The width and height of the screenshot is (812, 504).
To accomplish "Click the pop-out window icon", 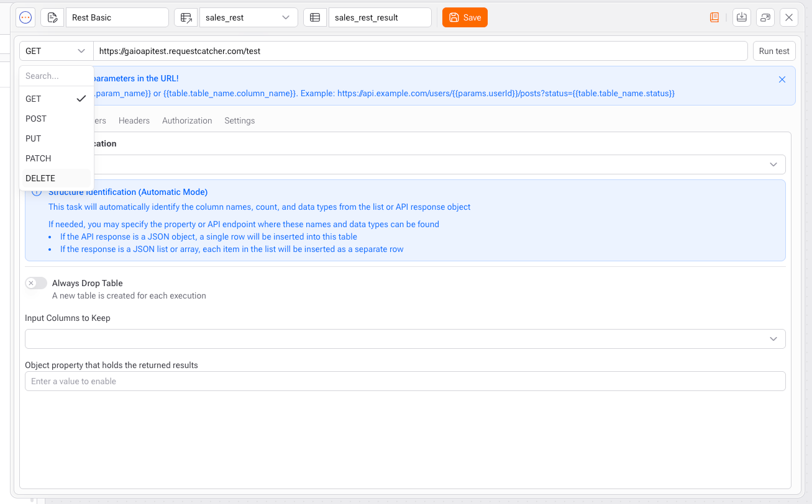I will coord(765,17).
